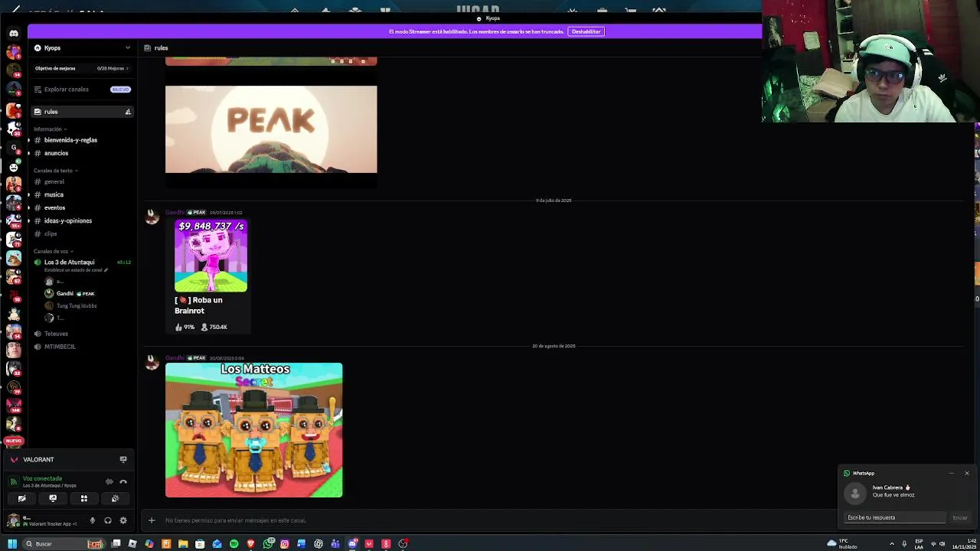
Task: Close the WhatsApp notification
Action: click(967, 473)
